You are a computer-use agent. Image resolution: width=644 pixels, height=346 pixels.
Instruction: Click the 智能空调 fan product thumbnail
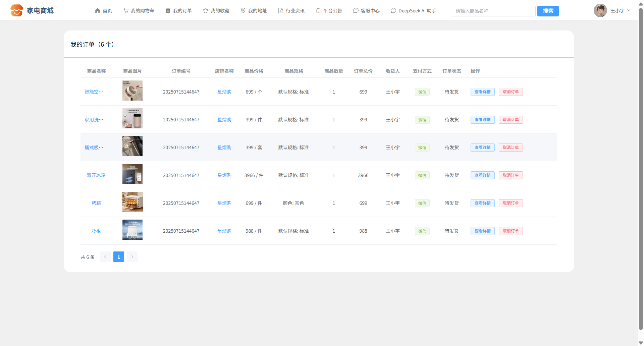[132, 91]
